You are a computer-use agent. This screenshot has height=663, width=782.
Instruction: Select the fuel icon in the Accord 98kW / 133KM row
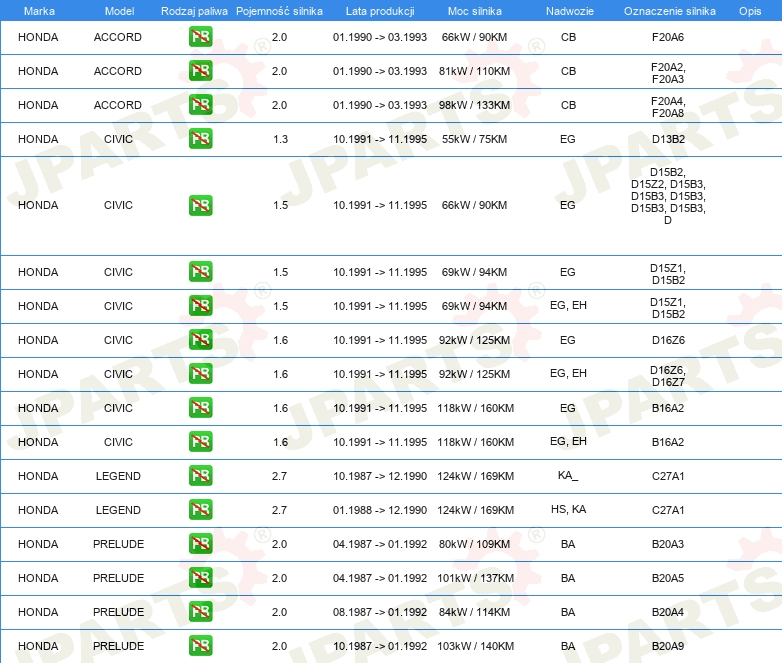(x=200, y=105)
